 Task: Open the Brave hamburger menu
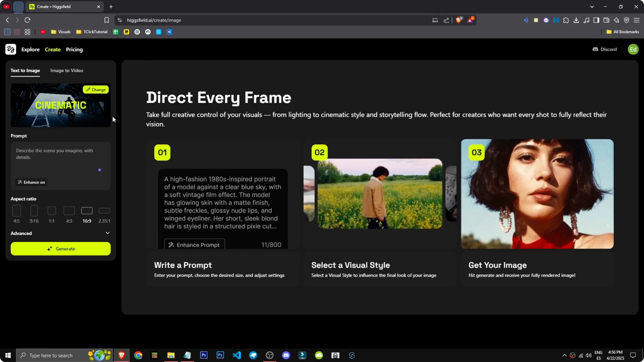pyautogui.click(x=637, y=20)
